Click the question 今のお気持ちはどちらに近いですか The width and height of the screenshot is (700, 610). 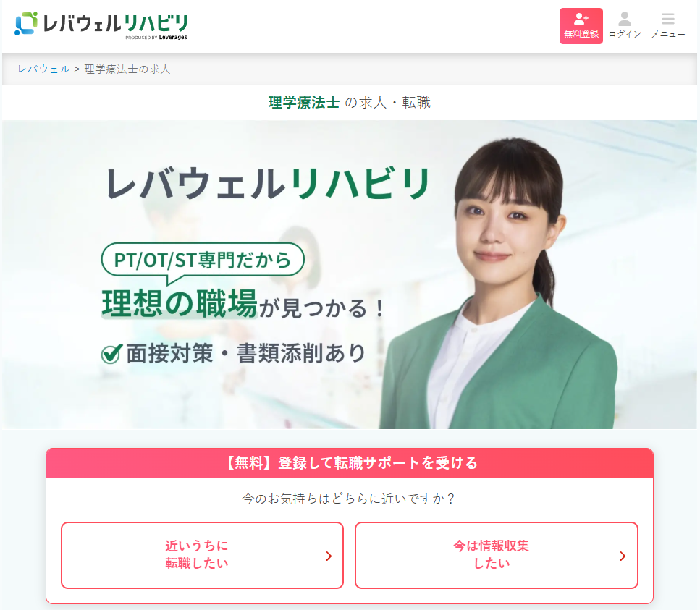[349, 499]
